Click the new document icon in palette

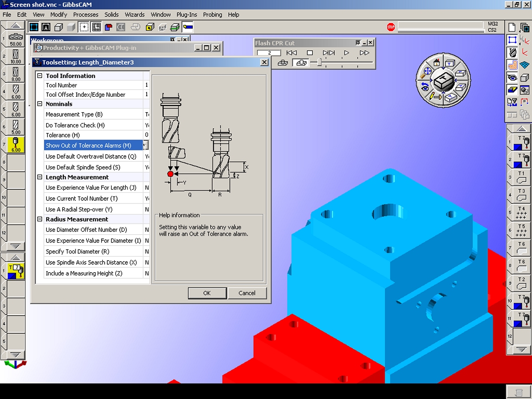[512, 27]
